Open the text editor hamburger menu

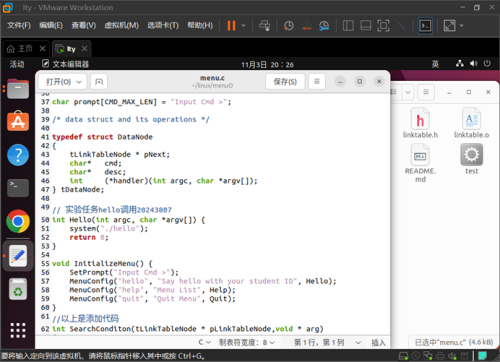[317, 82]
